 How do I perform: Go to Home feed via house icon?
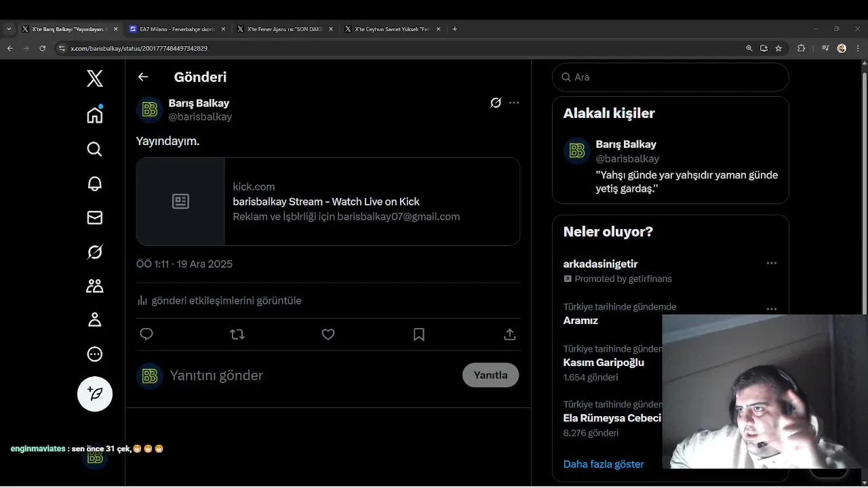tap(95, 115)
